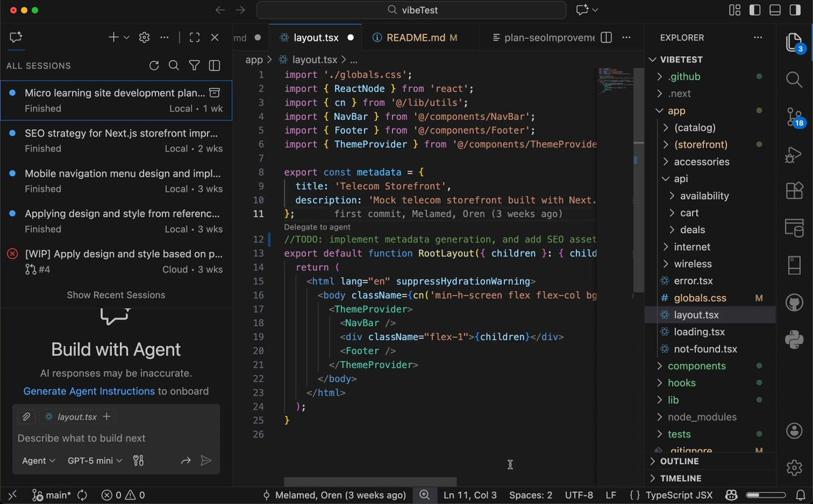Open the GitHub view icon

coord(794,301)
